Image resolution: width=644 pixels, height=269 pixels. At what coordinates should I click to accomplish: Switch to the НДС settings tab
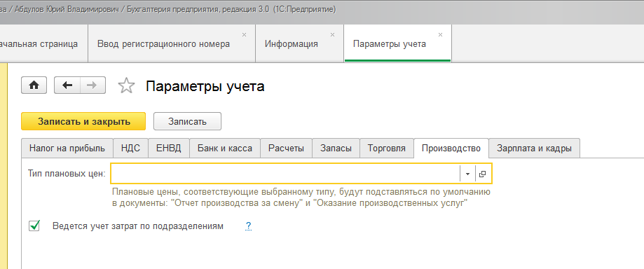[x=130, y=149]
